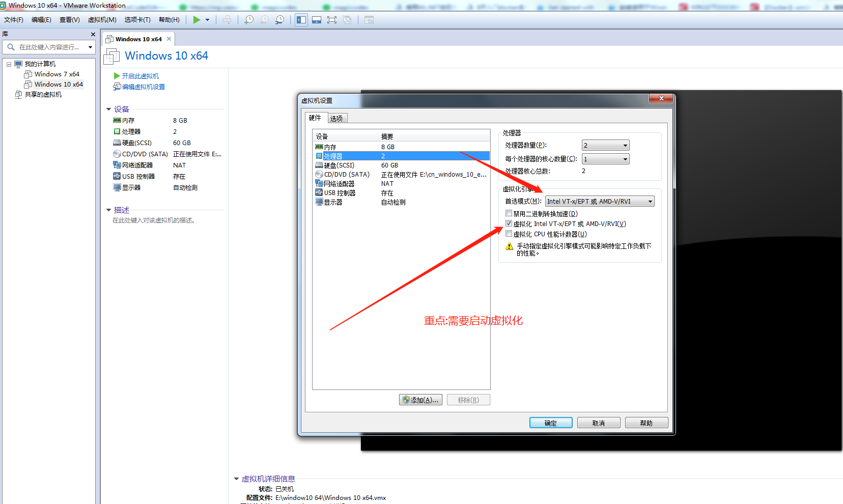Select 内存 row icon in settings device list
This screenshot has width=843, height=504.
[x=319, y=147]
